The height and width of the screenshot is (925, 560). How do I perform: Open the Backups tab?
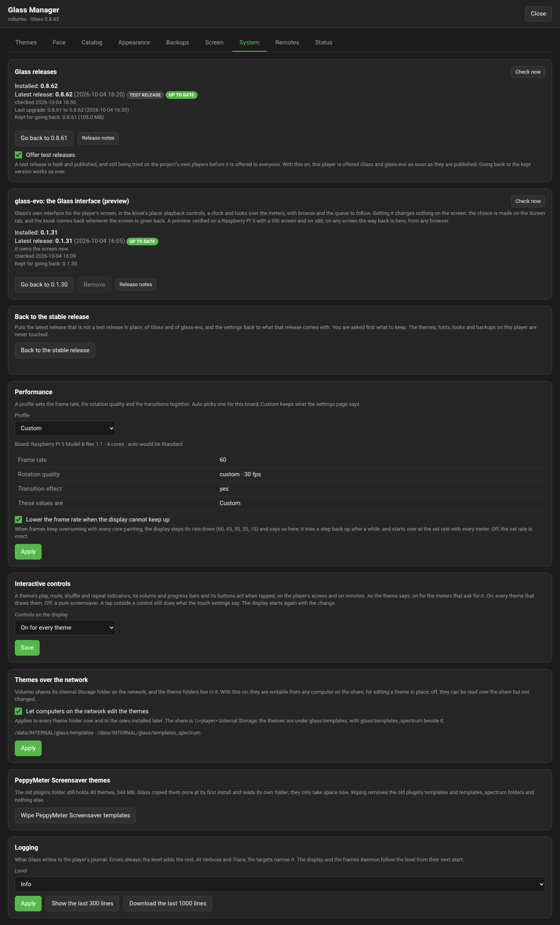coord(178,42)
